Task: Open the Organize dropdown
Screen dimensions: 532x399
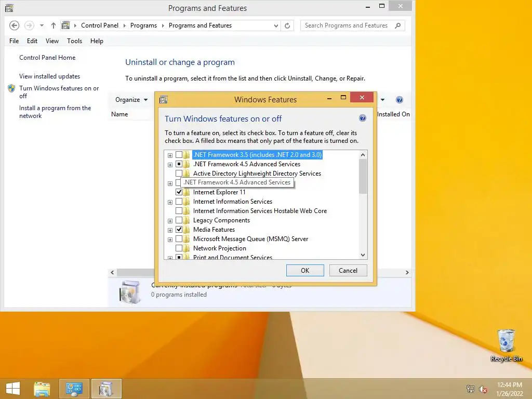Action: (131, 100)
